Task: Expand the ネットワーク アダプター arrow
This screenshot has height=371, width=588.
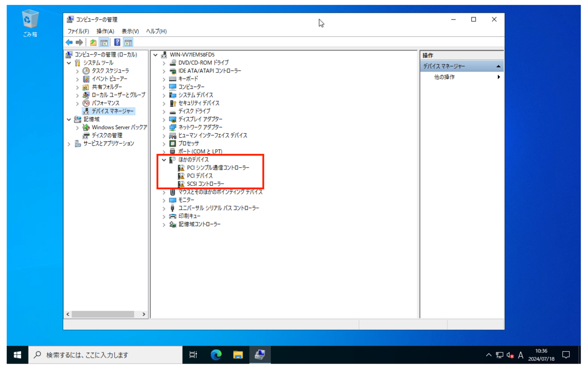Action: (164, 127)
